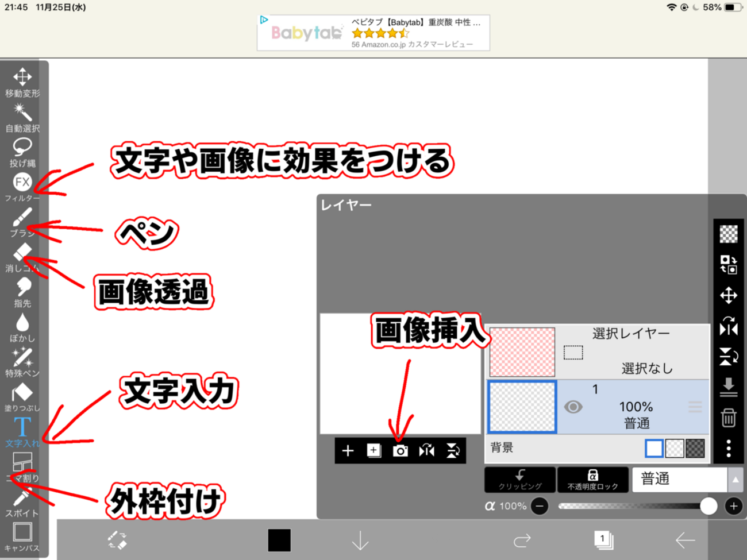747x560 pixels.
Task: Tap the reorder handle on layer 1
Action: (695, 407)
